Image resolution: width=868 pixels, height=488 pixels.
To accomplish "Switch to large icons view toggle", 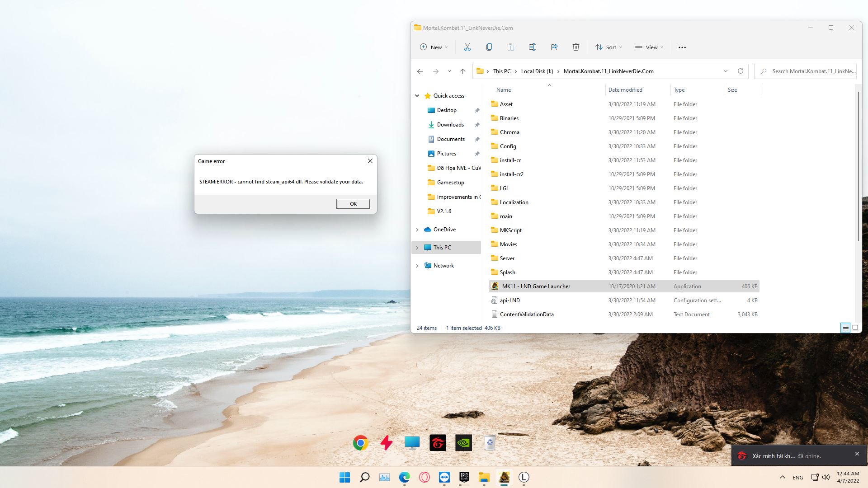I will coord(855,328).
